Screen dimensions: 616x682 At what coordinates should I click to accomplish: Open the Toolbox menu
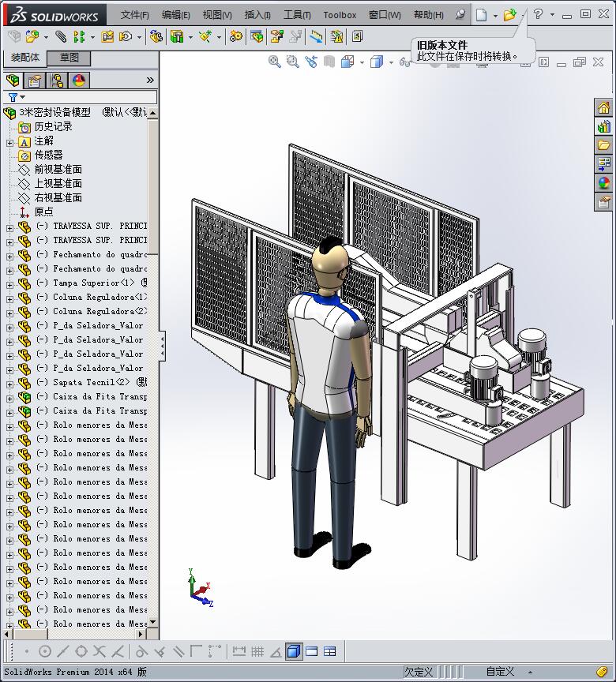[340, 15]
